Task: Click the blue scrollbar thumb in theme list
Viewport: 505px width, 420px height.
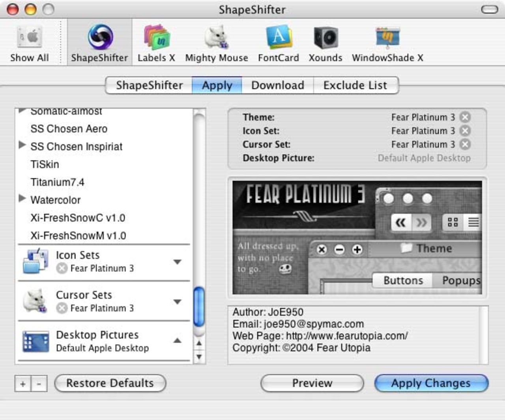Action: (199, 306)
